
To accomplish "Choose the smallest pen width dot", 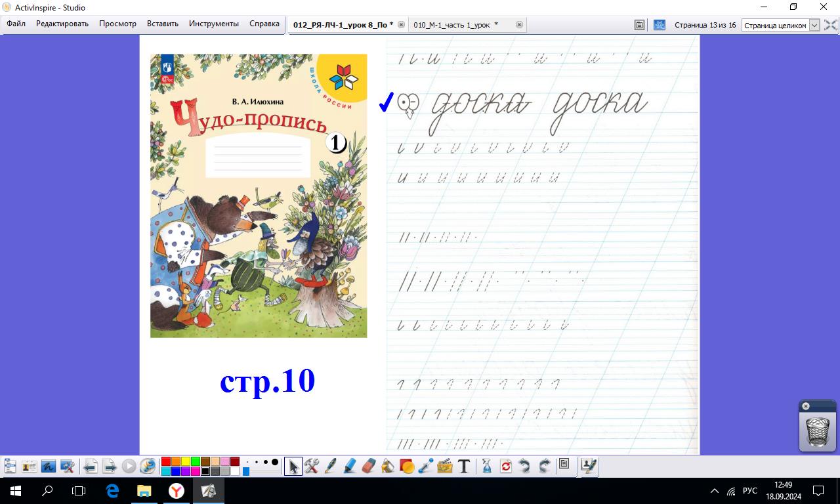I will pyautogui.click(x=247, y=462).
